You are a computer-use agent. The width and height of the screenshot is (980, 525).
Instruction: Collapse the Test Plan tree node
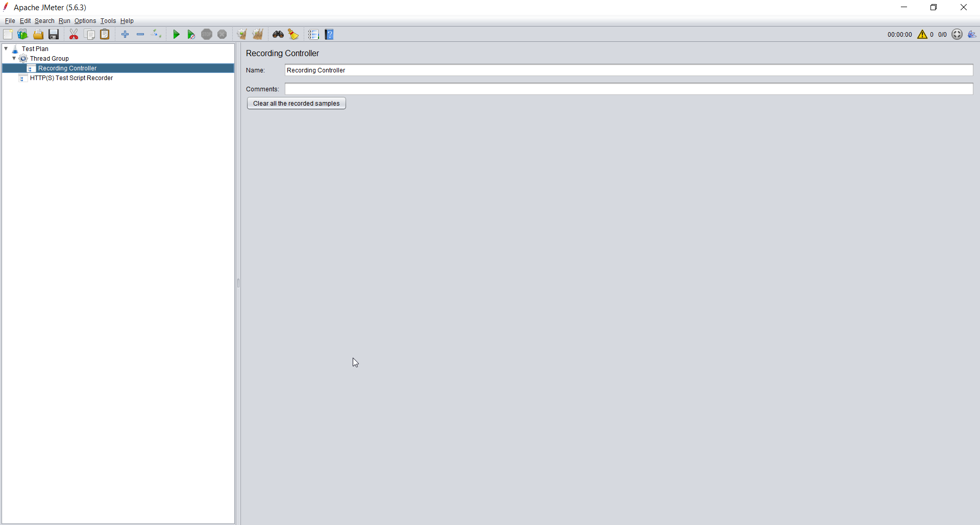6,49
